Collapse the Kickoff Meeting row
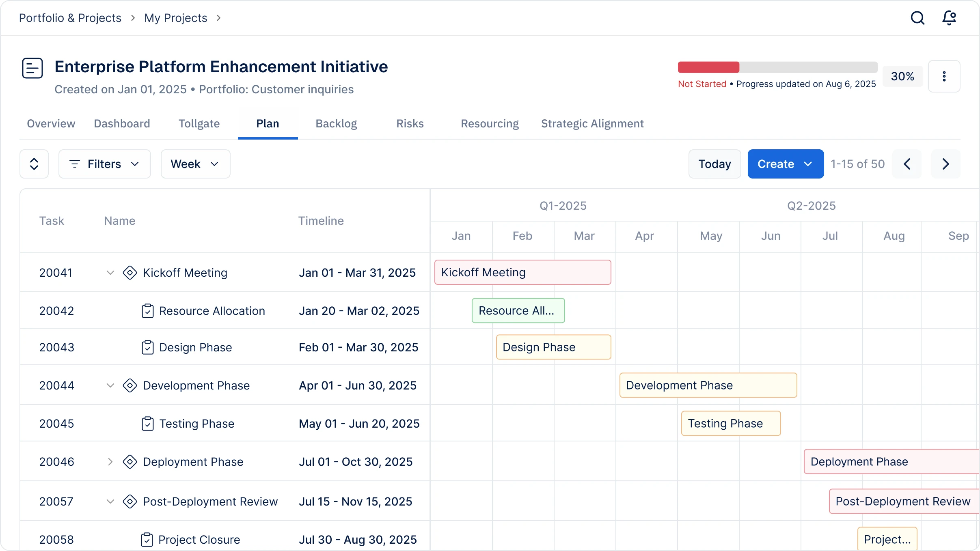Image resolution: width=980 pixels, height=551 pixels. click(x=110, y=273)
